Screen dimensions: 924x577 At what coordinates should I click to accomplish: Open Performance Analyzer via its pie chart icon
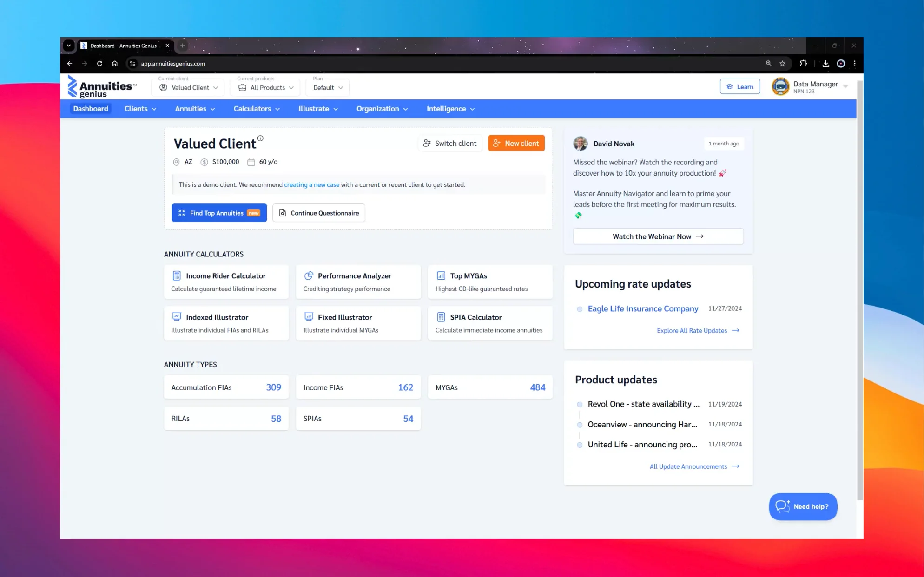point(309,275)
